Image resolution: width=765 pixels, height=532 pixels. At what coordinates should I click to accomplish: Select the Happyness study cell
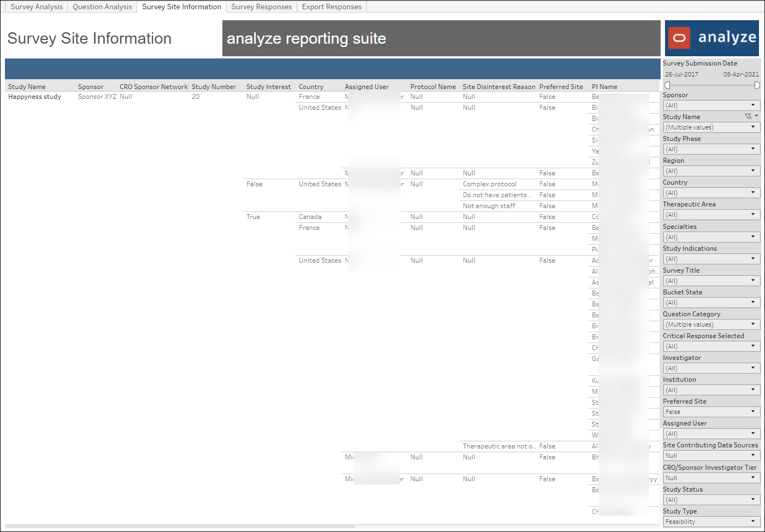34,97
